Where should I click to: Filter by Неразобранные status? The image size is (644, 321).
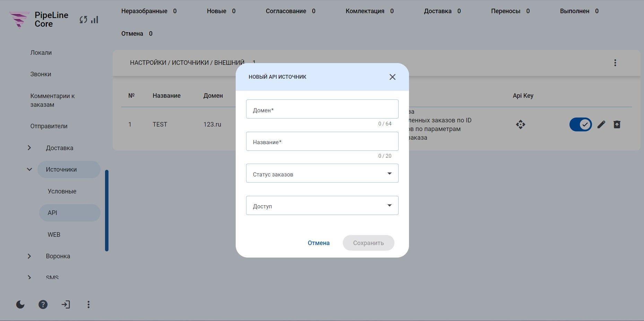pos(149,11)
